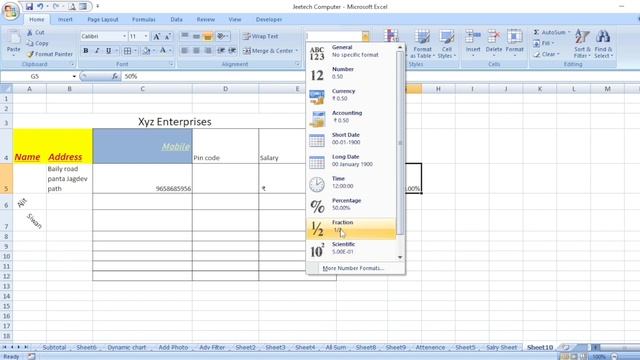
Task: Apply Font Color to text
Action: [163, 51]
